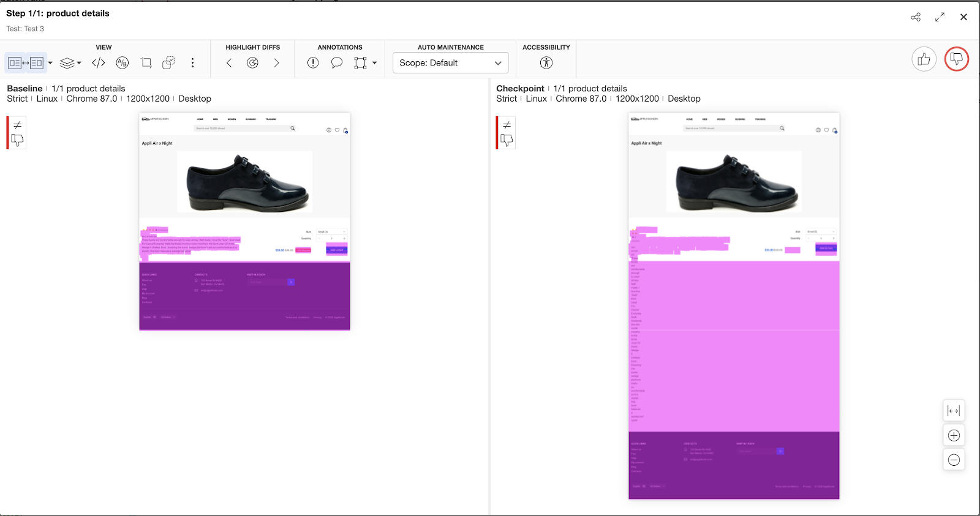Click the A/B variation icon
This screenshot has height=516, width=980.
pos(123,62)
